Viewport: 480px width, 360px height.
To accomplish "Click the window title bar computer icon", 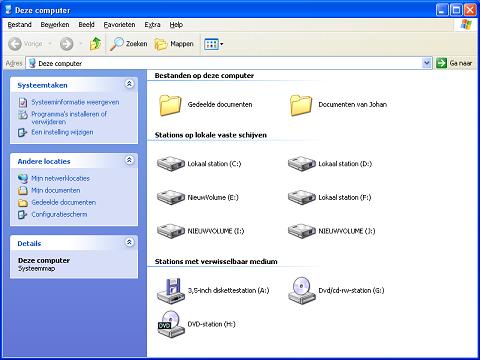I will (x=8, y=10).
